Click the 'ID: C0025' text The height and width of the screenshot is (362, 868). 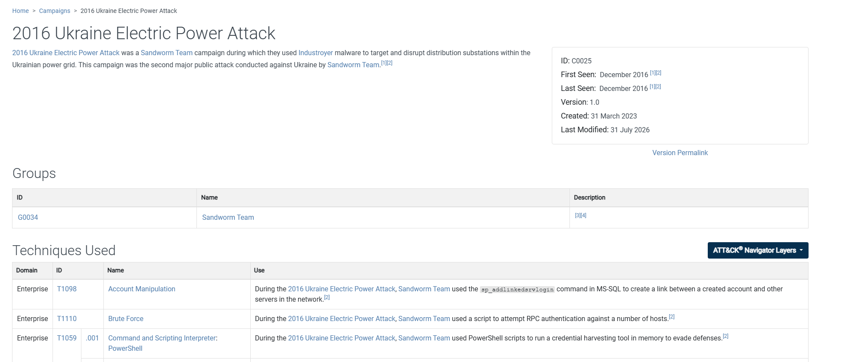[576, 61]
